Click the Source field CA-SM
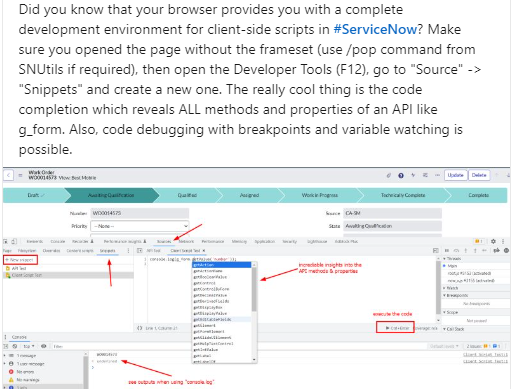The image size is (519, 389). click(x=392, y=213)
